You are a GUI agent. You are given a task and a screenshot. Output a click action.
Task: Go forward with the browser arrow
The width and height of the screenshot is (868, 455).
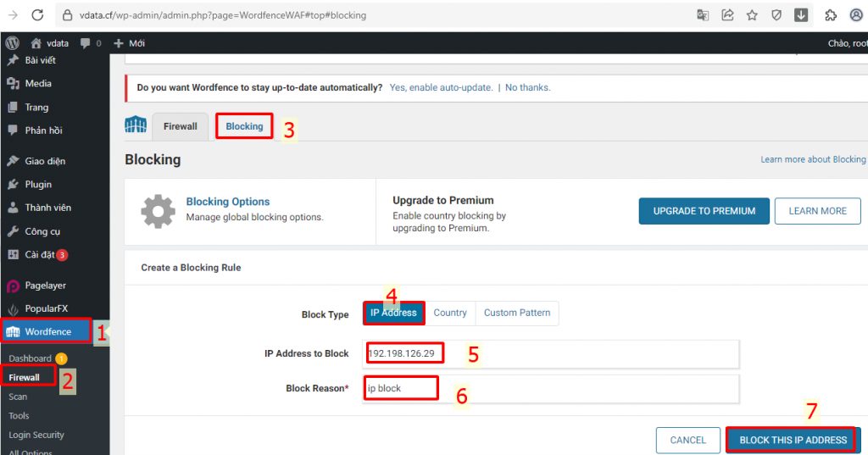(x=13, y=15)
